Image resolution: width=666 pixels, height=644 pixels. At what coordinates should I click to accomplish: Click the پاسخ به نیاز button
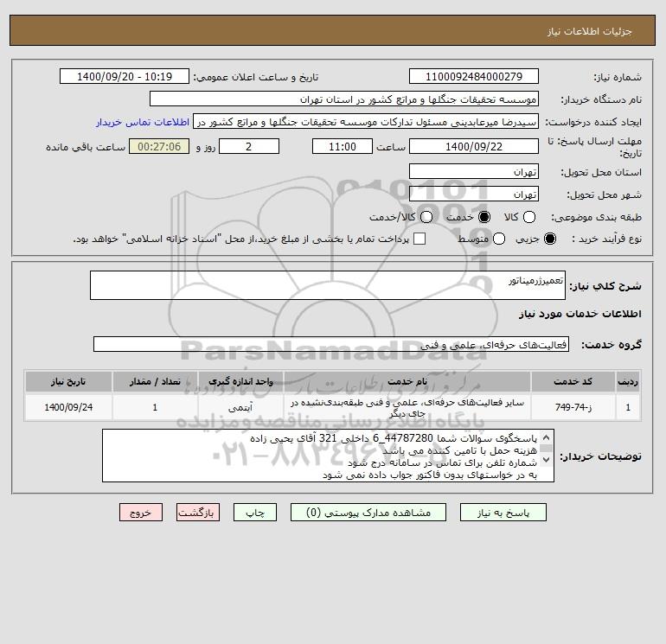503,513
